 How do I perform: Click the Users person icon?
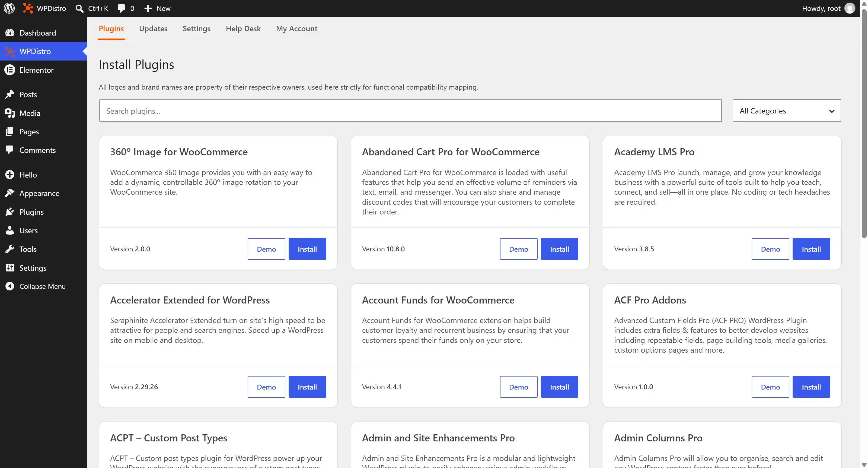[10, 230]
